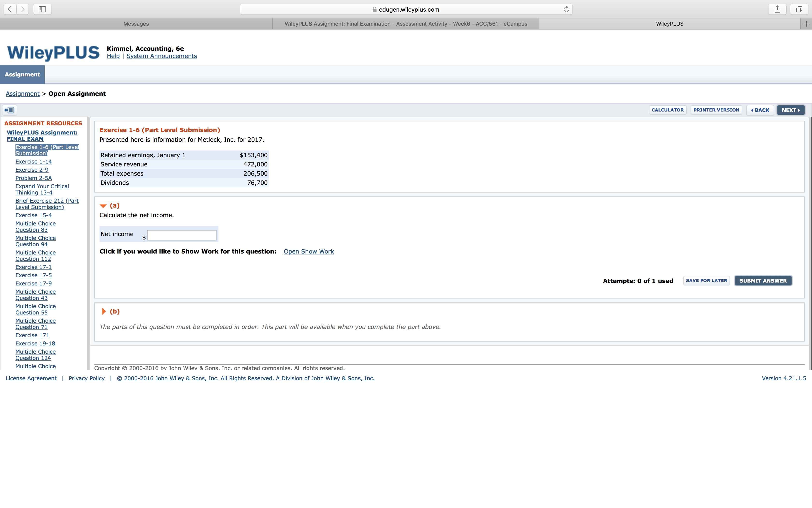The height and width of the screenshot is (508, 812).
Task: Submit the answer for part (a)
Action: 763,281
